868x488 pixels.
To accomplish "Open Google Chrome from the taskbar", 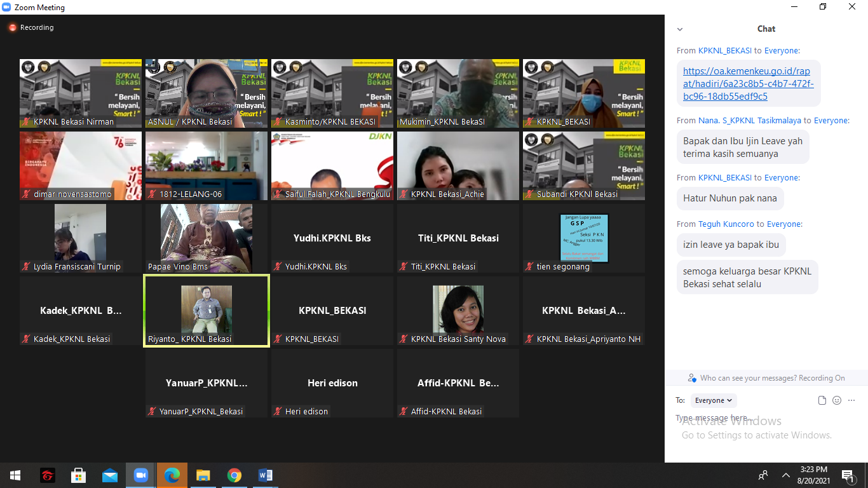I will (234, 475).
